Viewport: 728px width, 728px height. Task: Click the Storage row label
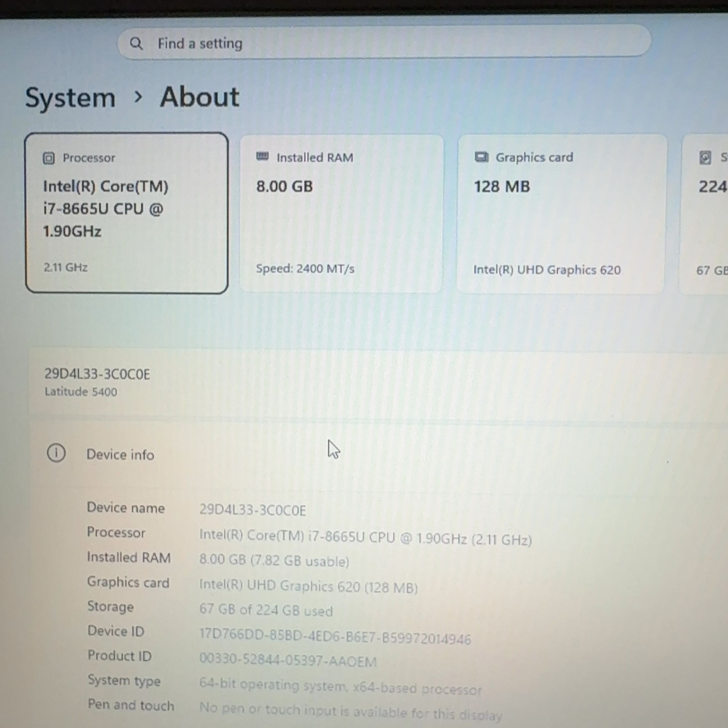111,607
